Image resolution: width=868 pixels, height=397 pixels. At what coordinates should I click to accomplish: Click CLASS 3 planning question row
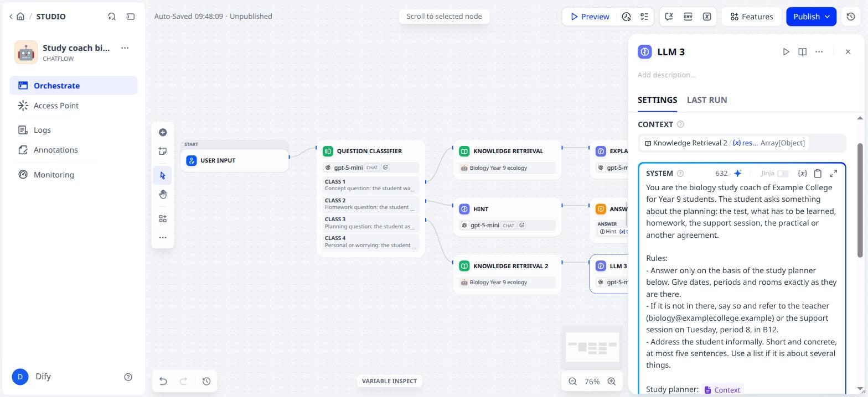pyautogui.click(x=370, y=223)
